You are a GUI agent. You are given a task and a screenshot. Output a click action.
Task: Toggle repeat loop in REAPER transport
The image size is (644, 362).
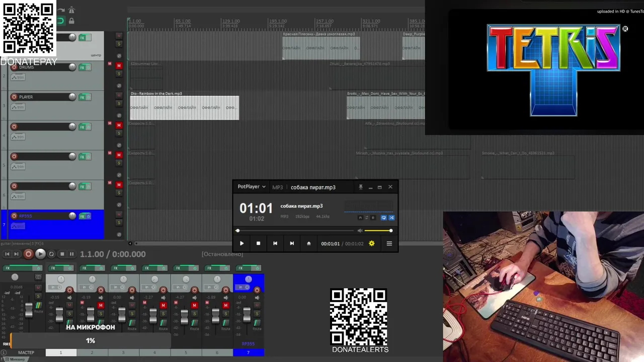51,254
